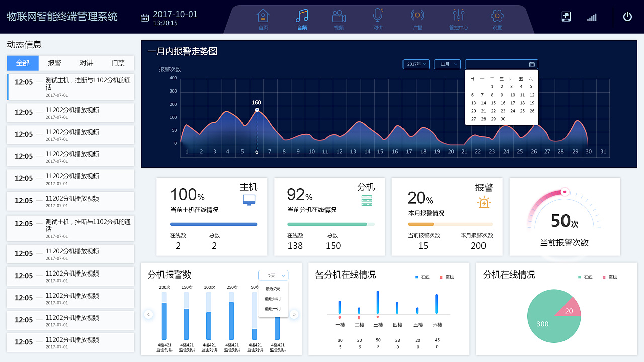Open the 对讲 intercom microphone icon
Screen dimensions: 644x362
(377, 16)
